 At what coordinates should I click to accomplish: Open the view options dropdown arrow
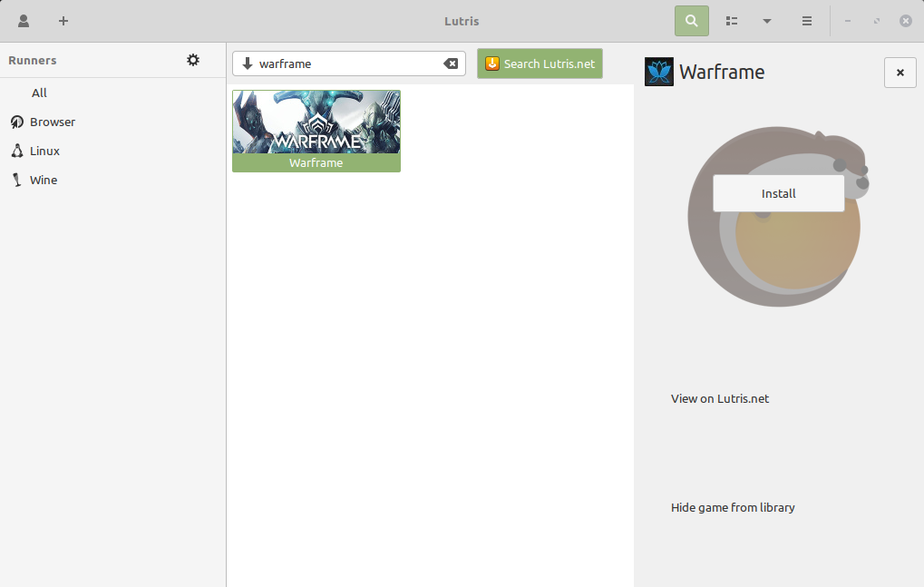click(766, 21)
